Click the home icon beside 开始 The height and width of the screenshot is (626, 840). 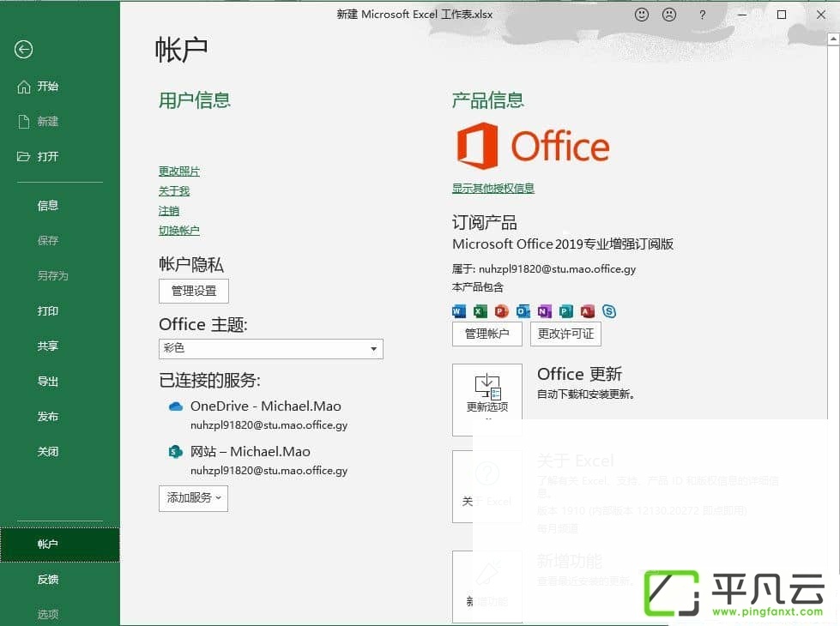click(x=23, y=87)
